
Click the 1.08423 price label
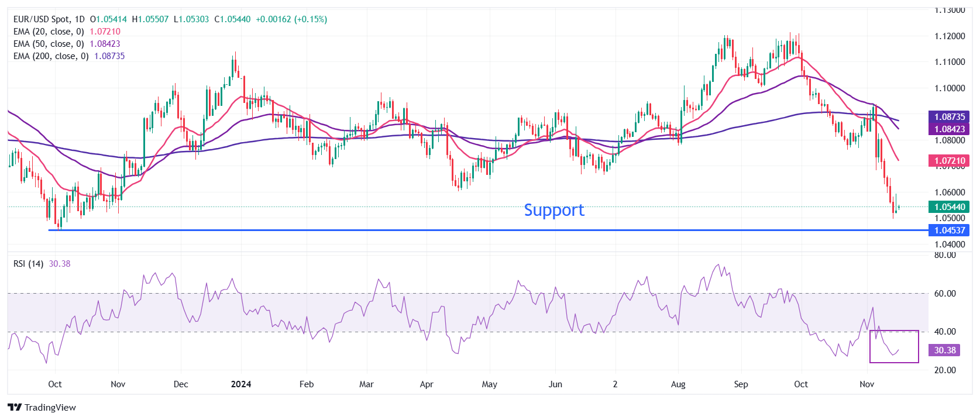(949, 129)
